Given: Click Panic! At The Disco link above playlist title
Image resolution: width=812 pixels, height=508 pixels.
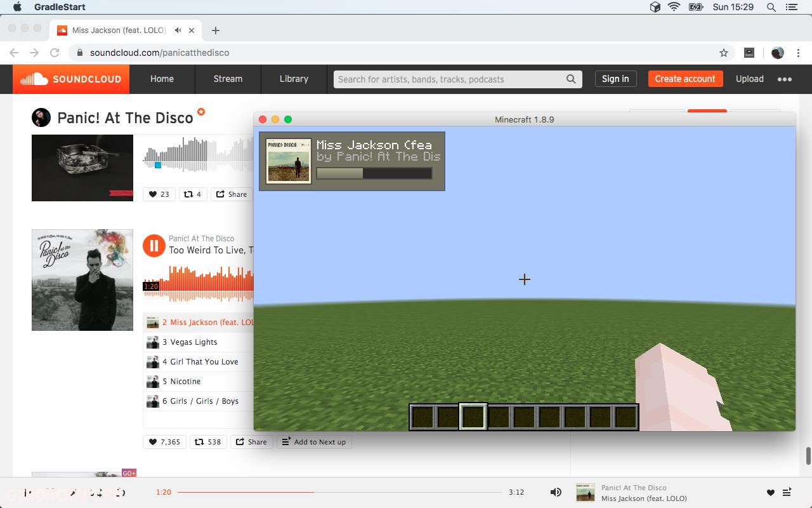Looking at the screenshot, I should [x=201, y=239].
